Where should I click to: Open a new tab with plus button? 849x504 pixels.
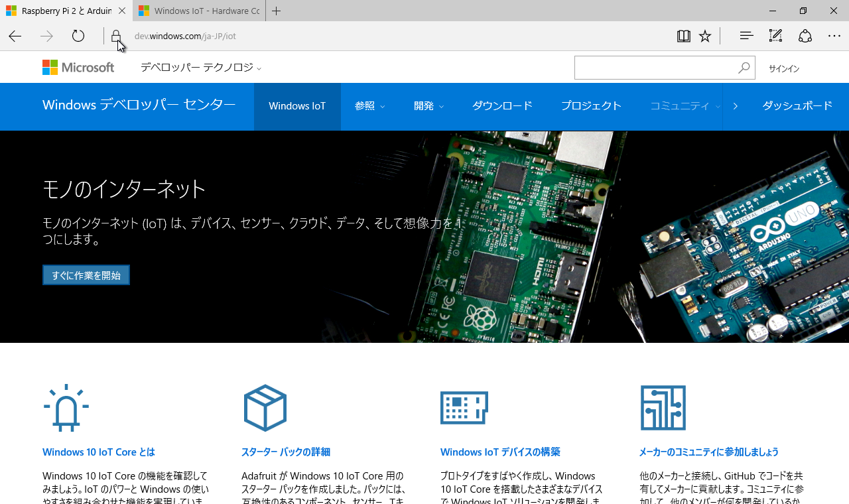click(x=277, y=11)
